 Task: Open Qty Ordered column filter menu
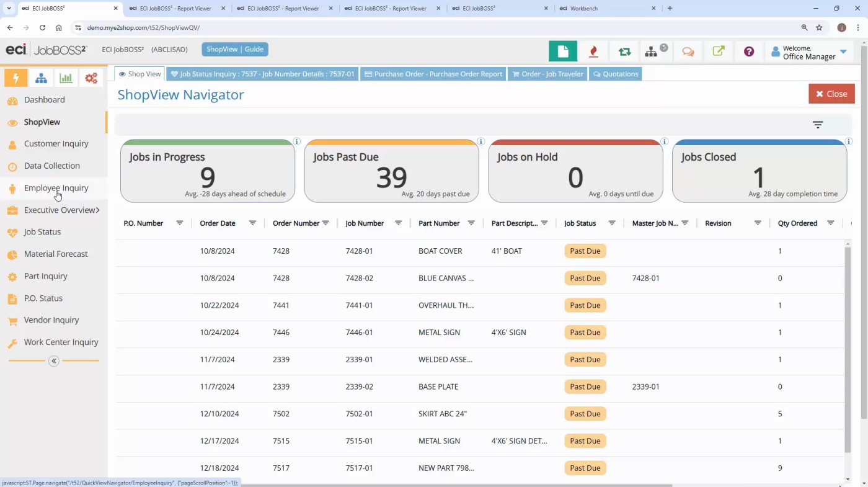(831, 223)
